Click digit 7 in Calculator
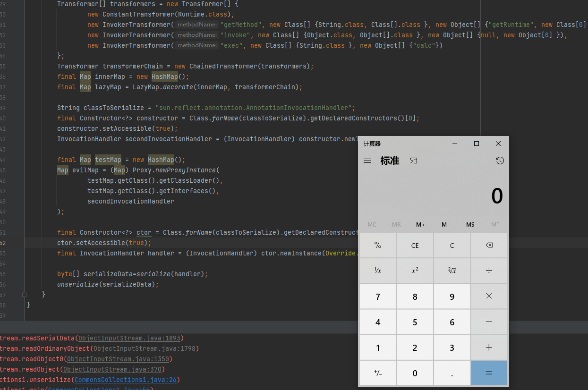This screenshot has width=588, height=390. [378, 296]
